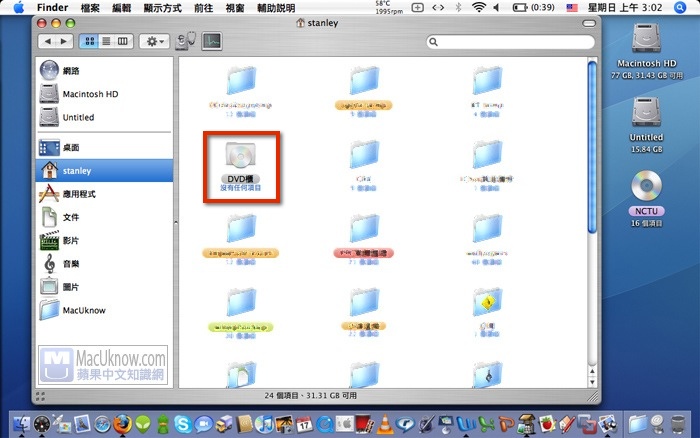Click the temperature and fan rpm readout
The height and width of the screenshot is (438, 700).
coord(388,7)
